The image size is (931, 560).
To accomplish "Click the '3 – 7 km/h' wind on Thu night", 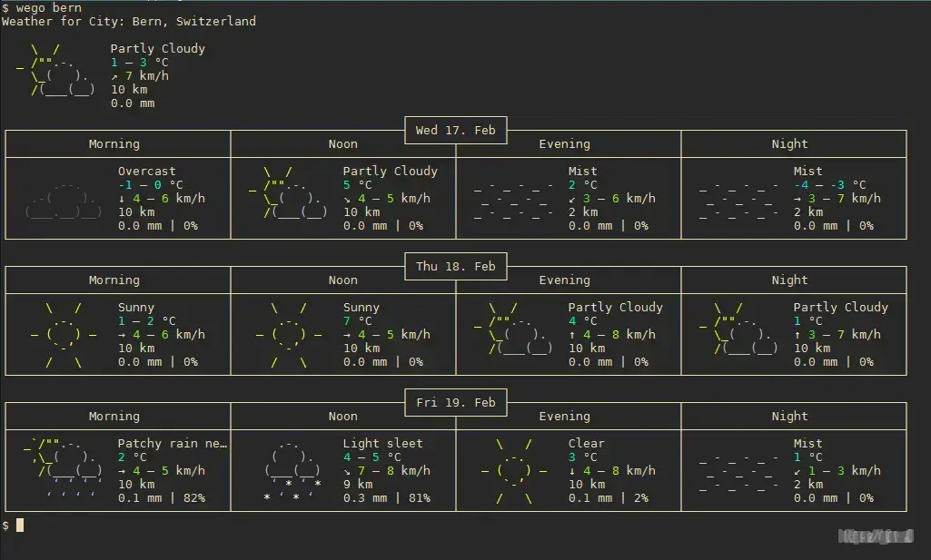I will 844,335.
